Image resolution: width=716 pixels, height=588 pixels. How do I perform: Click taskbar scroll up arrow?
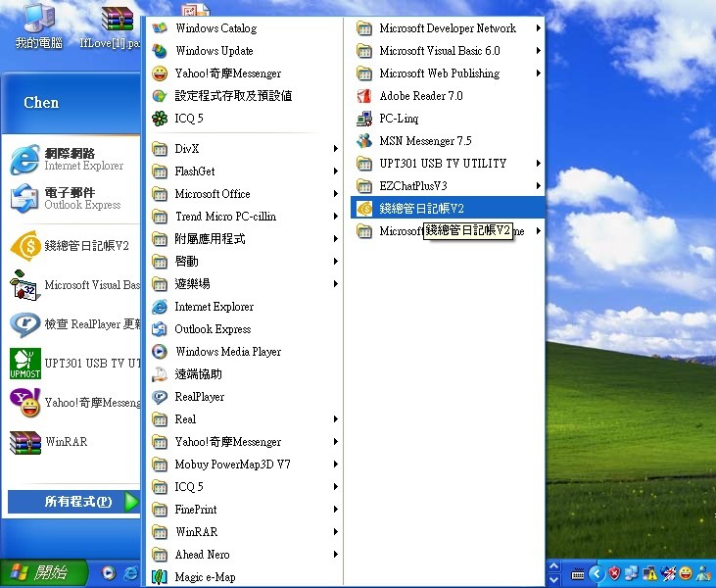[553, 566]
